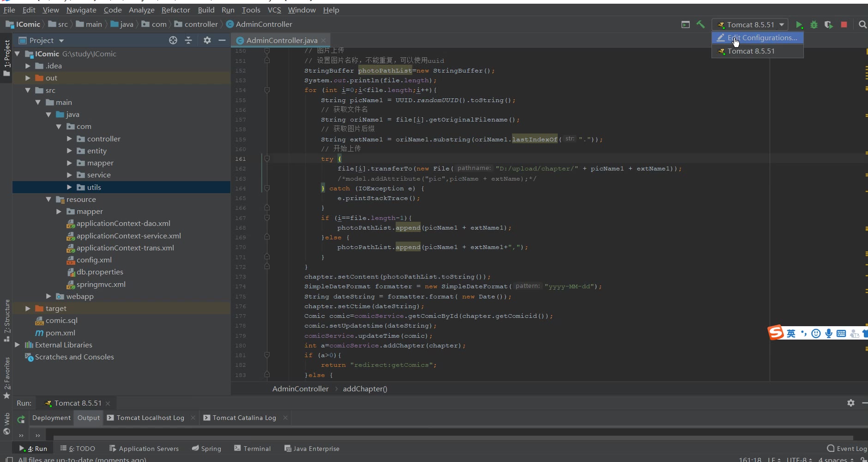868x462 pixels.
Task: Click the 161:18 cursor position in the status bar
Action: click(750, 459)
